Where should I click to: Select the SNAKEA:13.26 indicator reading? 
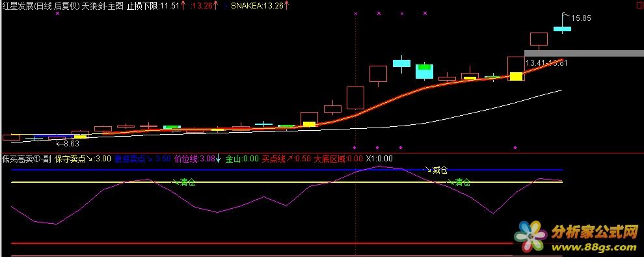pos(260,6)
